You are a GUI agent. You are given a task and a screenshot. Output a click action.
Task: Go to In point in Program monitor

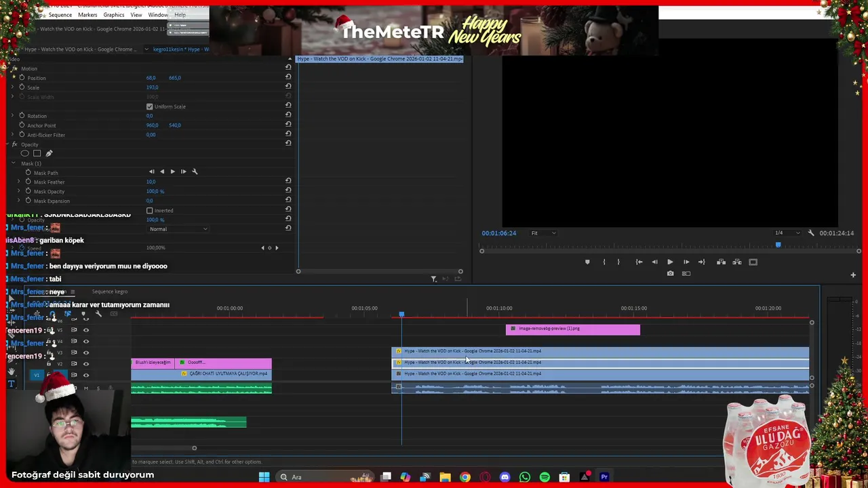pos(639,262)
